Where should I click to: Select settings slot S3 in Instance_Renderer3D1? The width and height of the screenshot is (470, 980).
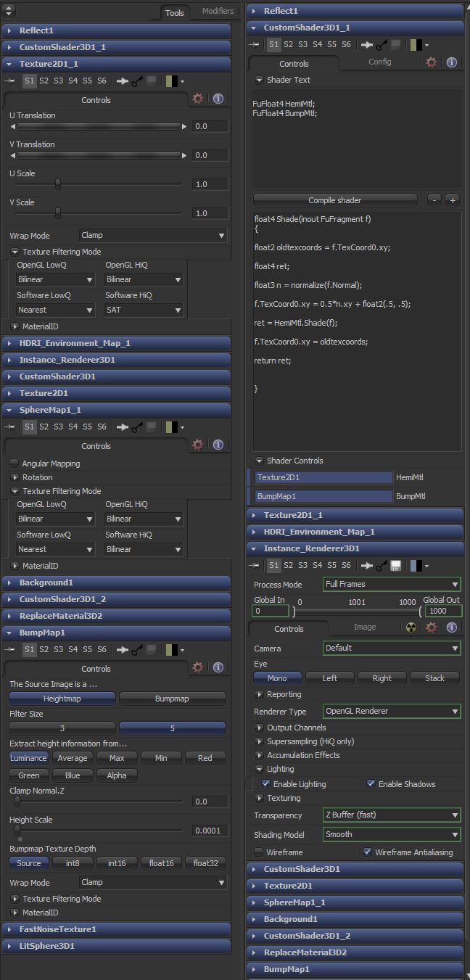click(302, 565)
